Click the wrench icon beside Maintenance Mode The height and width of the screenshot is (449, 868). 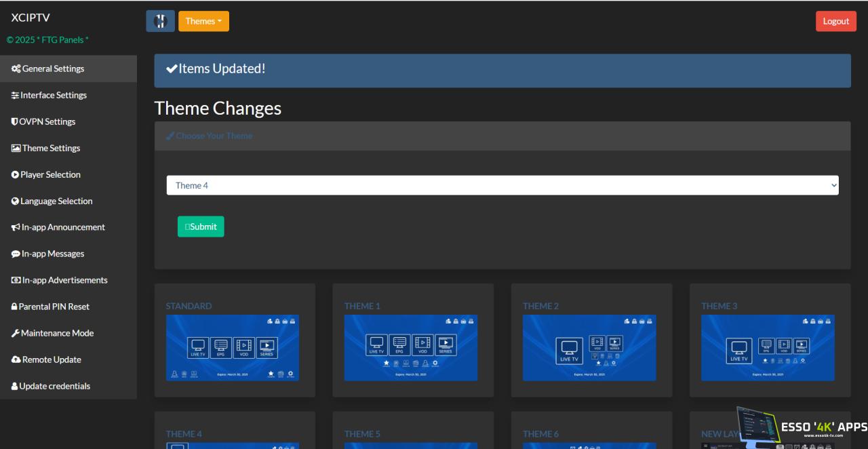pos(15,334)
